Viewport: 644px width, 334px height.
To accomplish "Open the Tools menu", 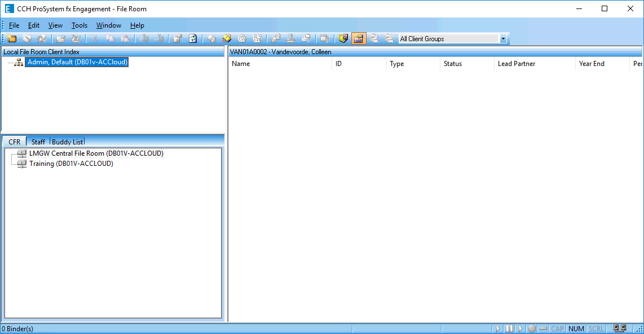I will click(x=80, y=25).
